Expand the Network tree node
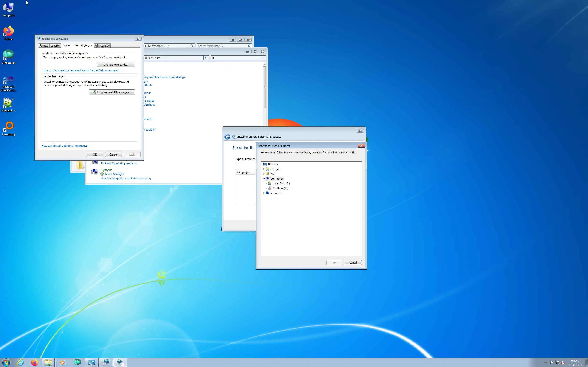588x367 pixels. click(x=264, y=193)
